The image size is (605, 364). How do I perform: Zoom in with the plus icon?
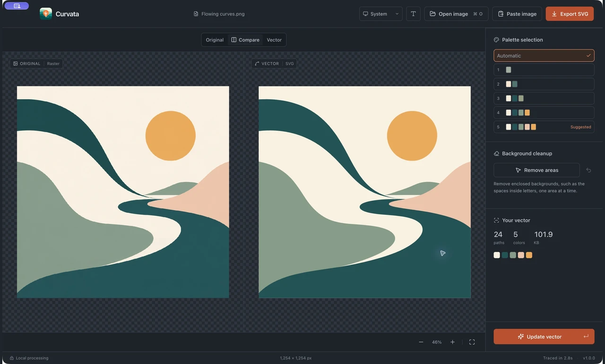pyautogui.click(x=452, y=342)
